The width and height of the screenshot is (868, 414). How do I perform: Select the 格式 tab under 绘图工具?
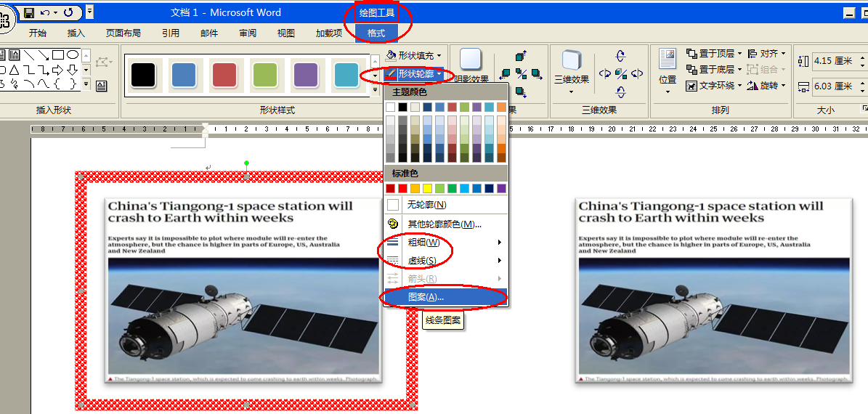coord(376,33)
